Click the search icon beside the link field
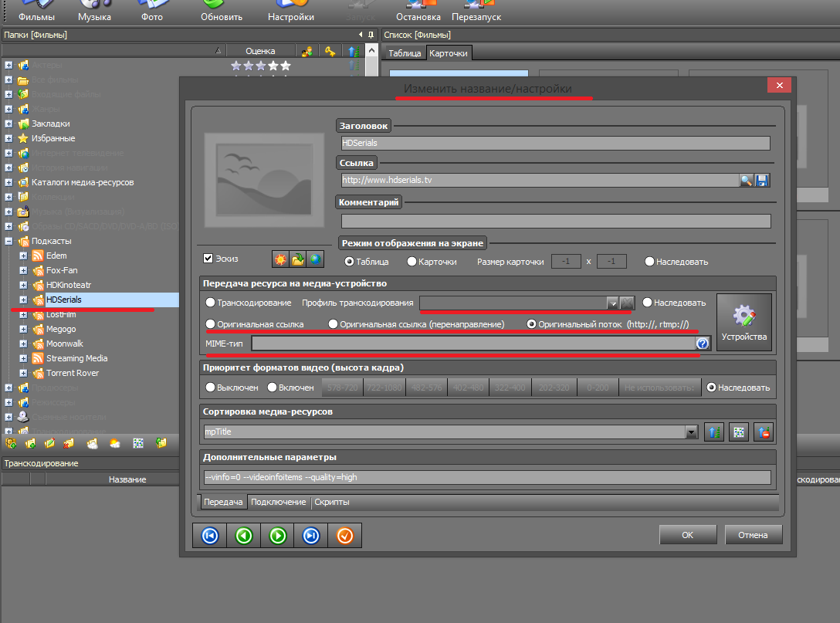 point(747,180)
